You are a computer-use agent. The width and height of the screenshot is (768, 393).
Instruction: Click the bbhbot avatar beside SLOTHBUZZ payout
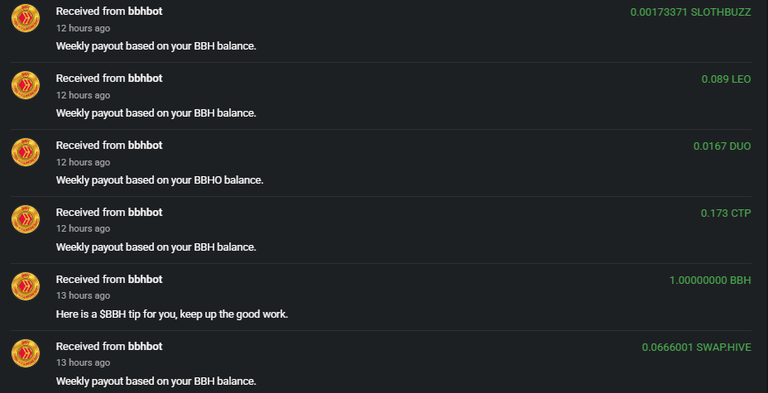pyautogui.click(x=25, y=18)
